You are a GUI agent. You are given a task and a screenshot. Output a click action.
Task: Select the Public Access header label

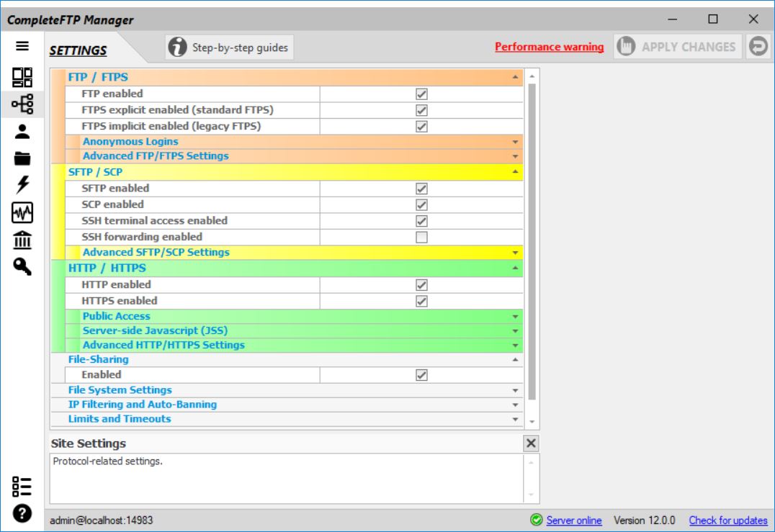pyautogui.click(x=116, y=316)
